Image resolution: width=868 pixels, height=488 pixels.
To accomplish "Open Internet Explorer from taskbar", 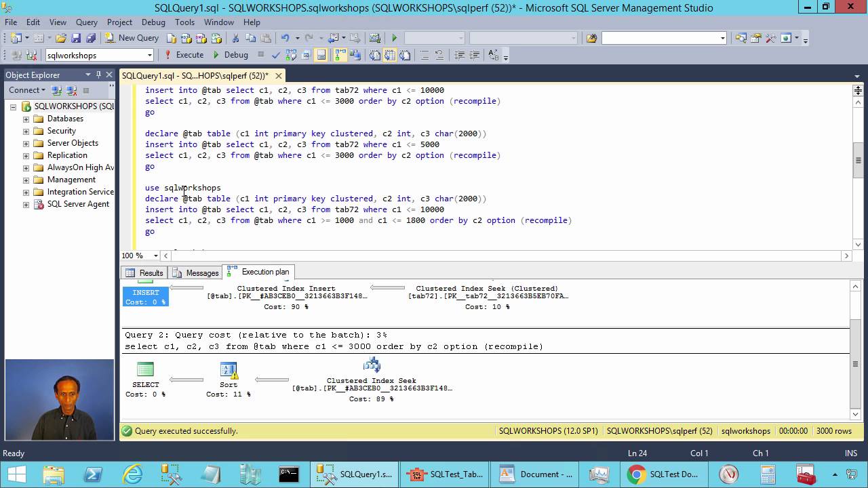I will [132, 474].
